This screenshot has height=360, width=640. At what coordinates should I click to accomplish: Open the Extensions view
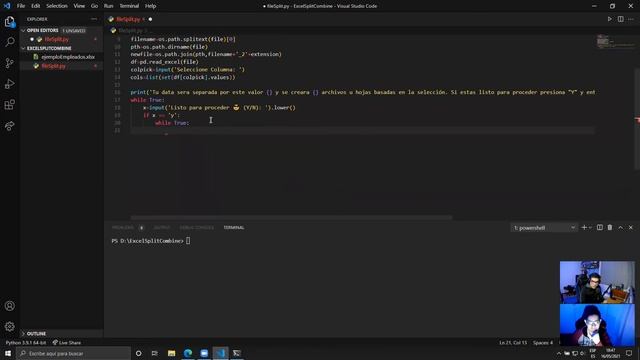point(10,104)
